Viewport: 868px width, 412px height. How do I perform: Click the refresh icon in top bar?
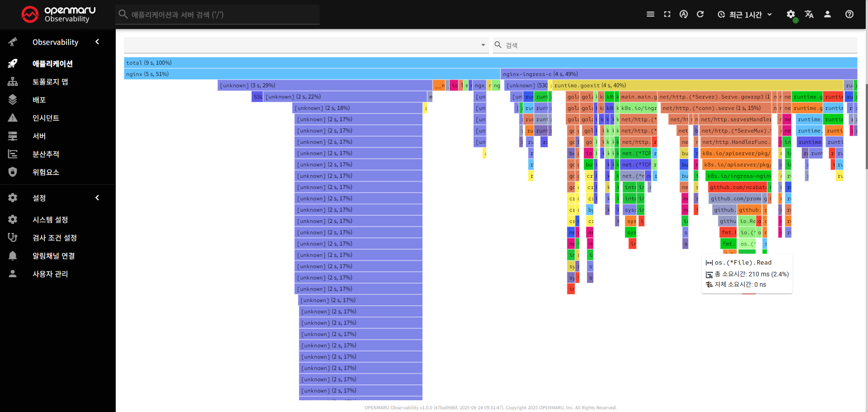pos(700,14)
